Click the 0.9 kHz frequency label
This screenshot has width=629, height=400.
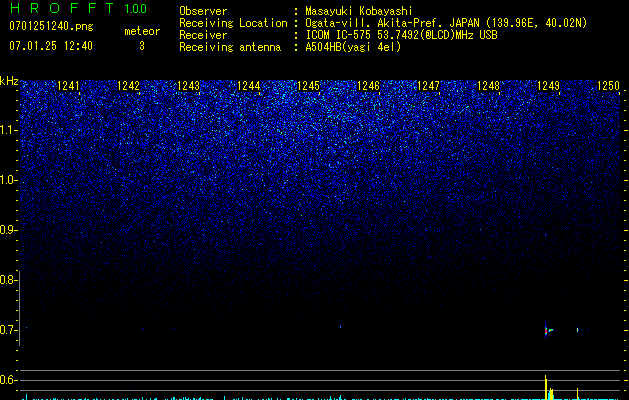point(7,230)
